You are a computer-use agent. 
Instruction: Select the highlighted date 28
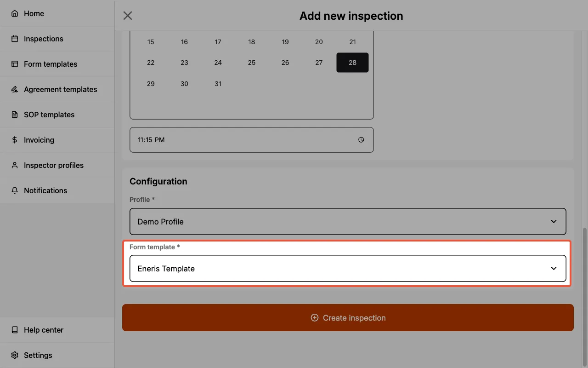352,63
